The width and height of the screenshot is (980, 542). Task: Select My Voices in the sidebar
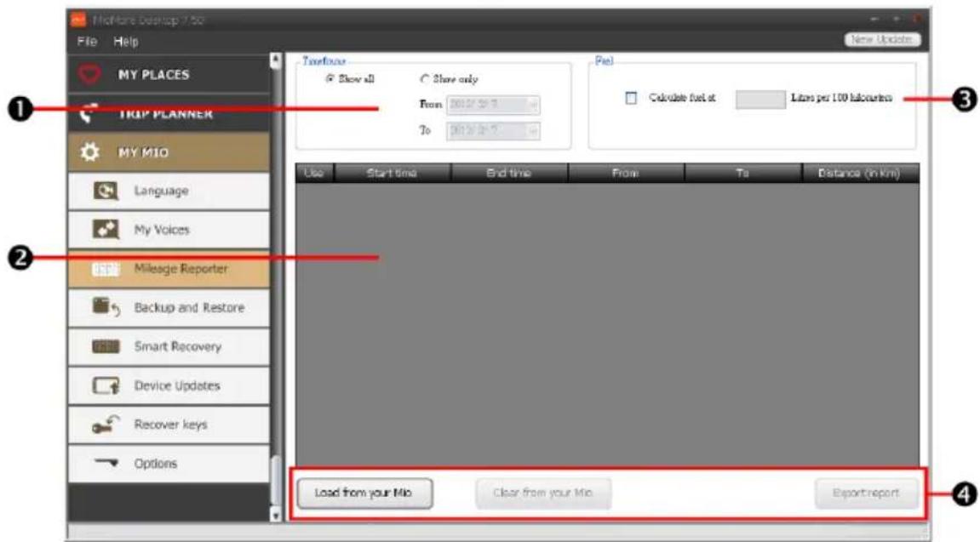(169, 229)
